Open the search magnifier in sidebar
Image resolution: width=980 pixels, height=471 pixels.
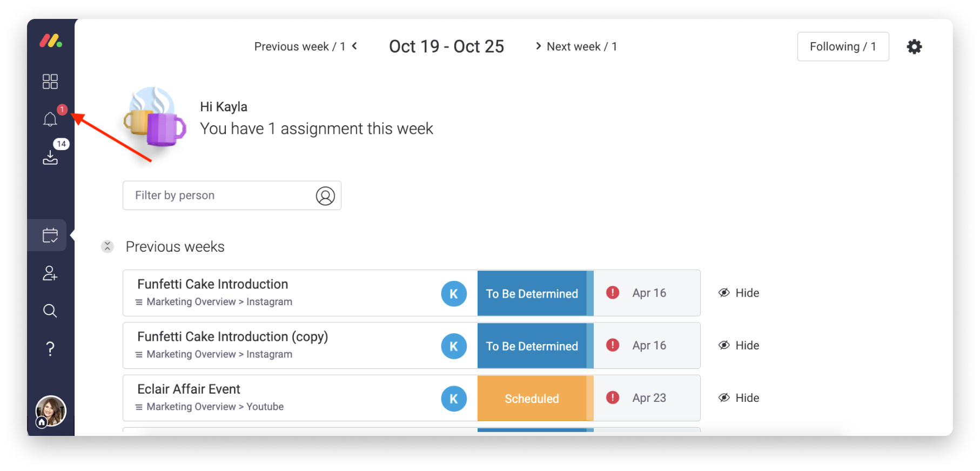click(x=50, y=311)
